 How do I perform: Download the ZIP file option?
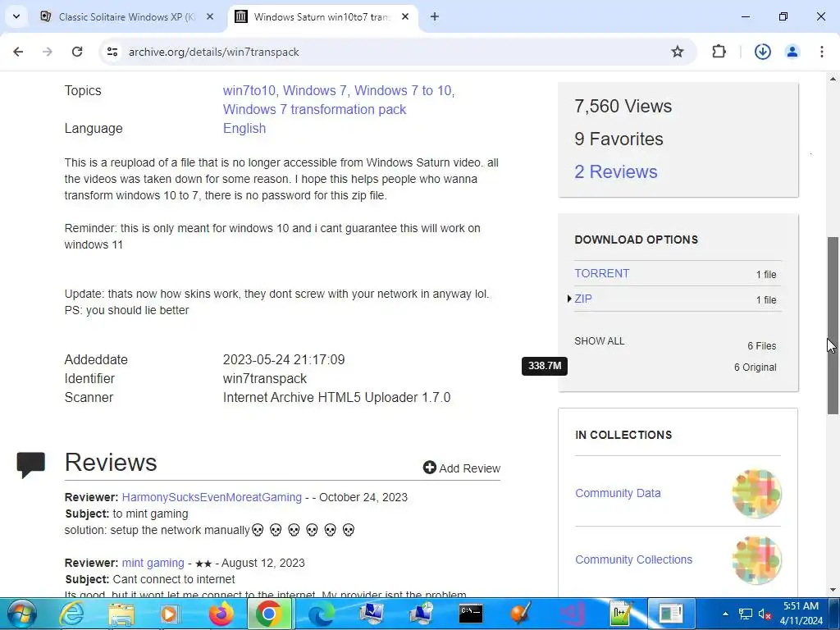click(x=583, y=299)
